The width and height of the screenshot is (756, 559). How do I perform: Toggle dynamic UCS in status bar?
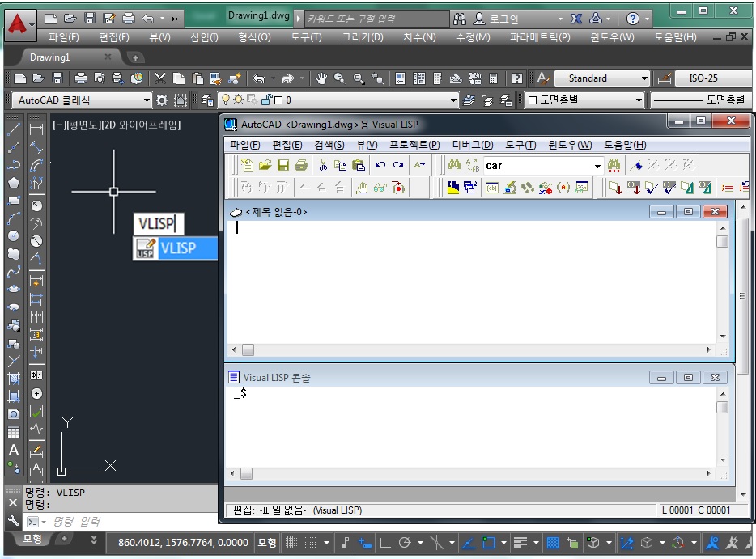[626, 543]
